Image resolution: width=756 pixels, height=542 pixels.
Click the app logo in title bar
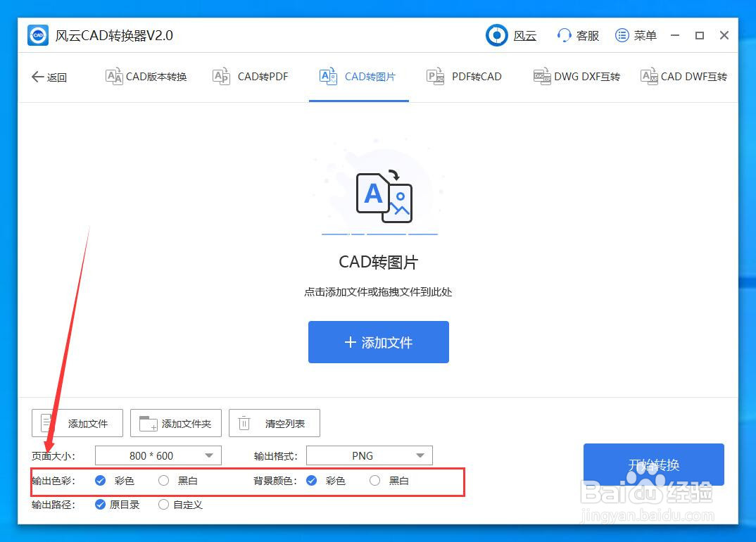tap(37, 35)
